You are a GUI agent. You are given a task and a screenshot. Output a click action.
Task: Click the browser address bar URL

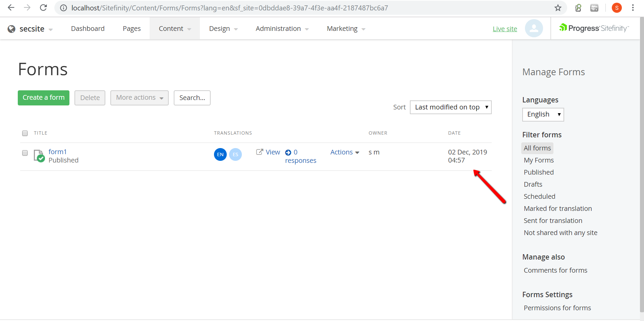coord(229,8)
